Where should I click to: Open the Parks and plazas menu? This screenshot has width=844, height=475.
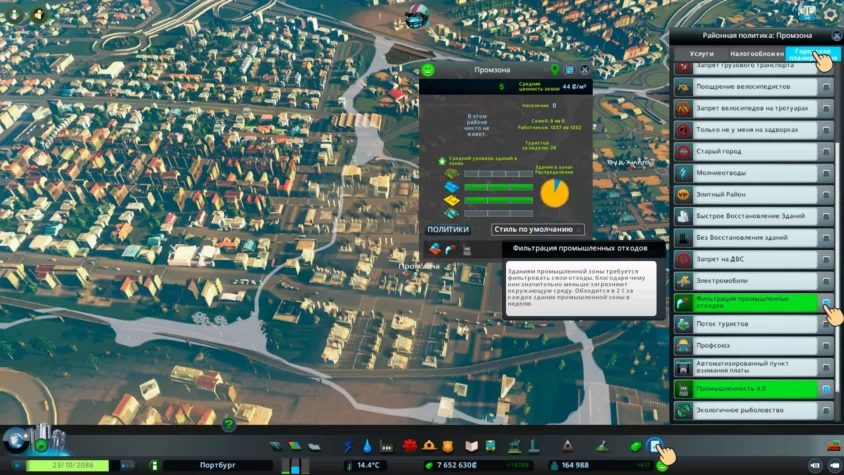pyautogui.click(x=515, y=446)
